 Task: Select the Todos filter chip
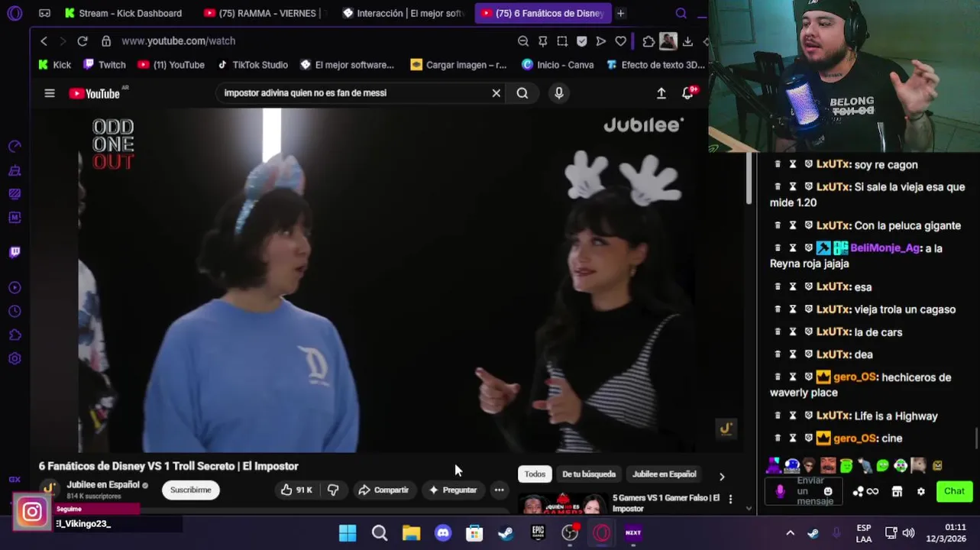coord(535,474)
